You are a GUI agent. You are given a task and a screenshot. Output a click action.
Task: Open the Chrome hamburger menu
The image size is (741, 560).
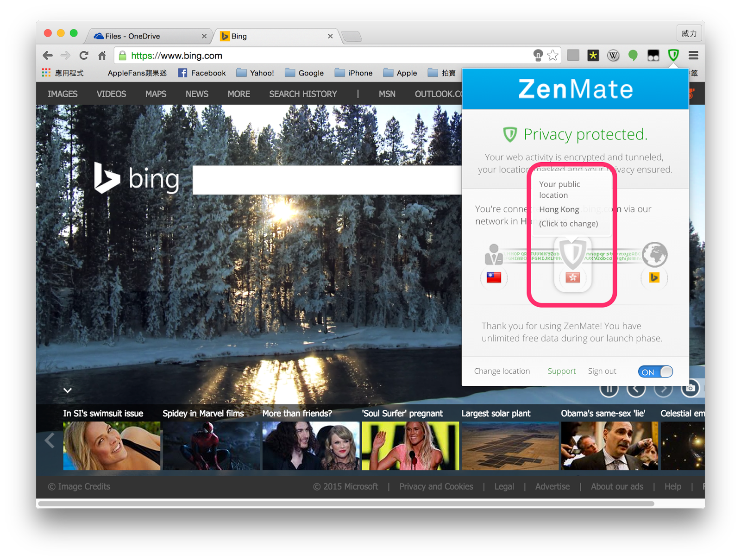tap(693, 56)
